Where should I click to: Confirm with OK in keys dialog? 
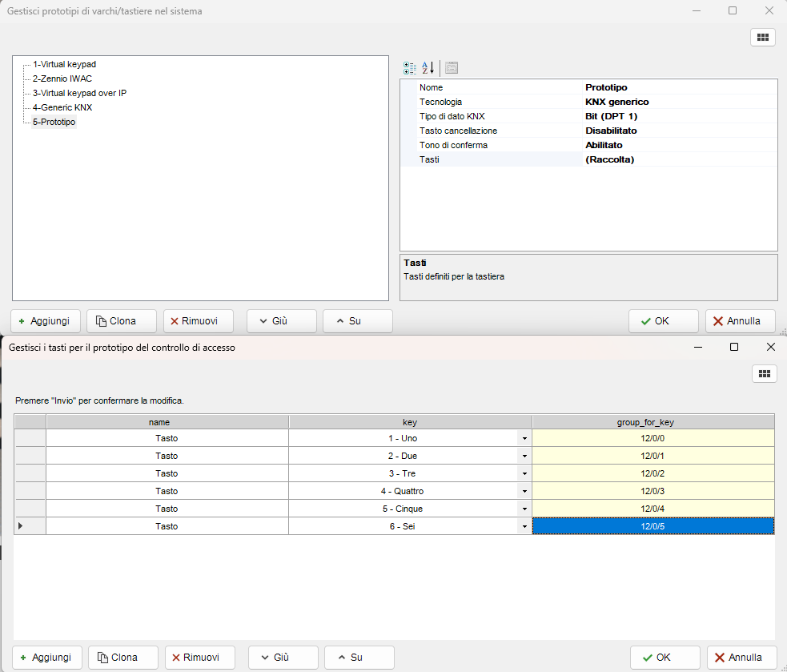click(665, 658)
